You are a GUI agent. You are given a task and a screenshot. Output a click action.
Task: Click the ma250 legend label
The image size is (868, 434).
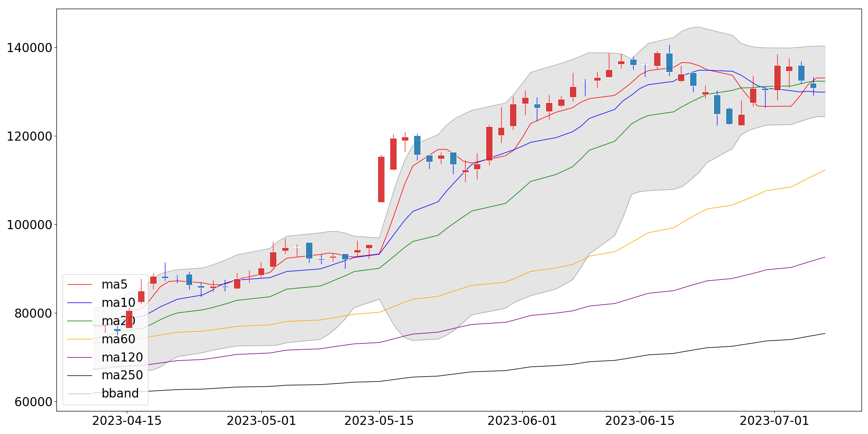(122, 375)
